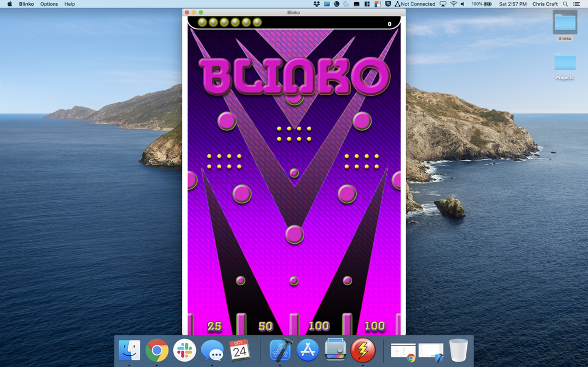Click the score value 0

click(x=389, y=24)
